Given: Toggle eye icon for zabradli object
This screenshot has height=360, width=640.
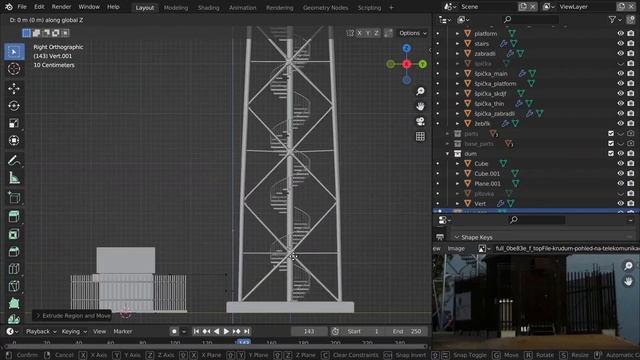Looking at the screenshot, I should tap(620, 53).
